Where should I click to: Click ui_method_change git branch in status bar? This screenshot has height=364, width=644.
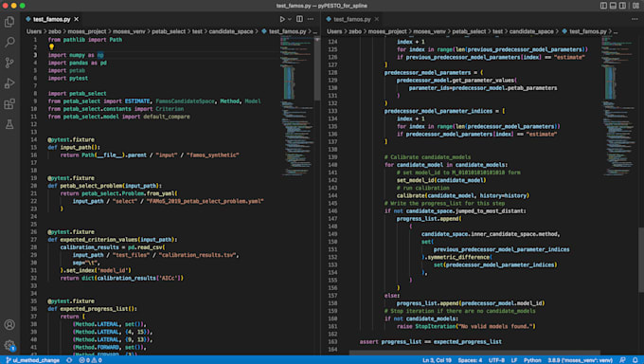(x=32, y=360)
